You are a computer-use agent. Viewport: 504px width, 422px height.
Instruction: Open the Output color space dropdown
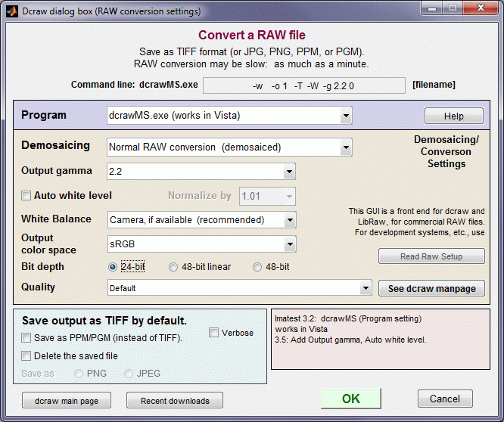tap(201, 244)
